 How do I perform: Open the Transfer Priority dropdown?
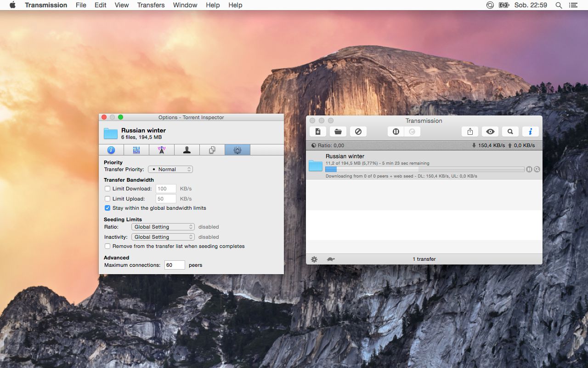click(170, 169)
